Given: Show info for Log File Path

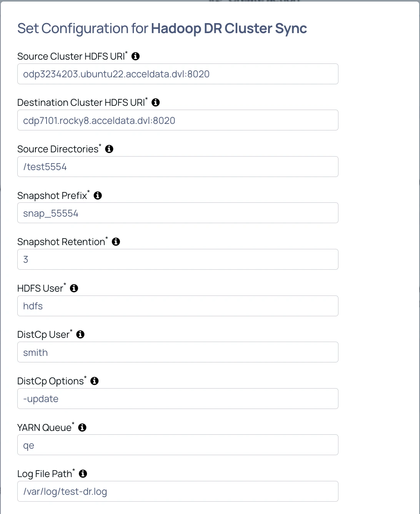Looking at the screenshot, I should [83, 474].
